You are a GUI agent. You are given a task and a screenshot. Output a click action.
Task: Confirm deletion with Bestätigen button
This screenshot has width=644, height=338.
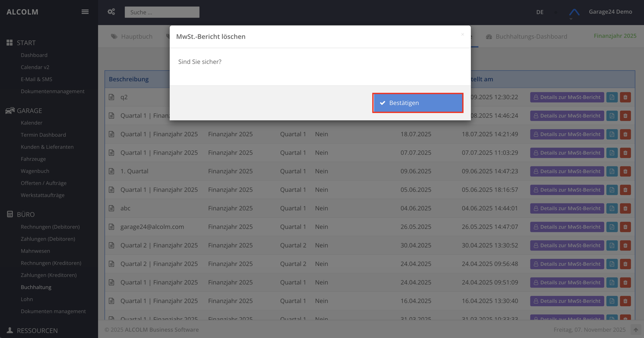pyautogui.click(x=417, y=103)
